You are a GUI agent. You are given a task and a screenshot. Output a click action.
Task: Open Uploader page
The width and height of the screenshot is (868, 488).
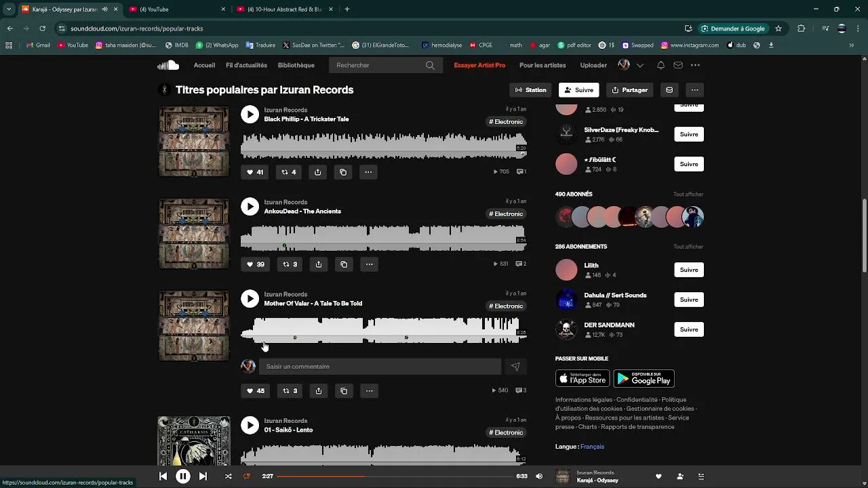point(593,65)
